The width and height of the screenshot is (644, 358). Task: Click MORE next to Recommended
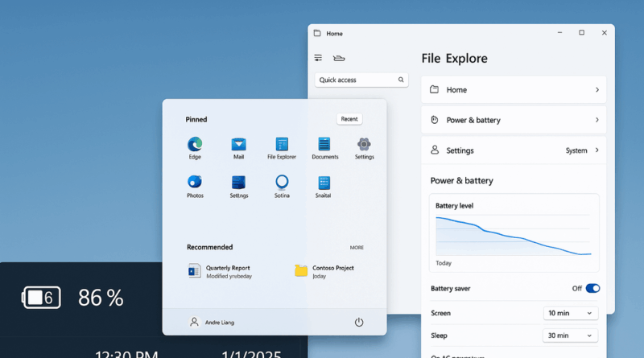[357, 248]
